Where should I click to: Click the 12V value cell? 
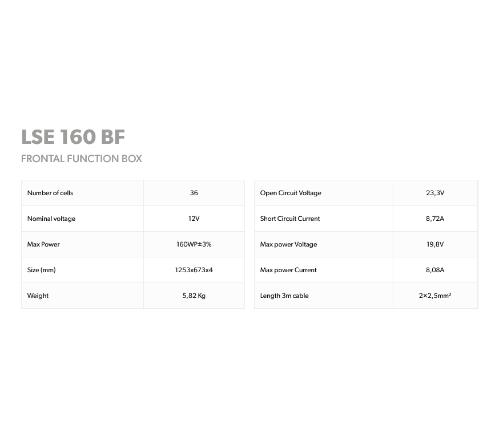[x=194, y=219]
